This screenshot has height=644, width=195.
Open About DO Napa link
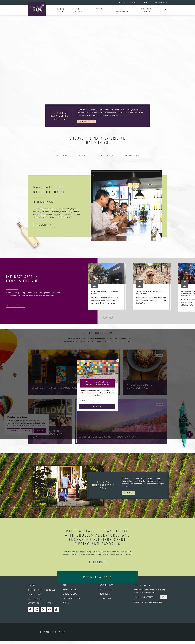(x=106, y=585)
